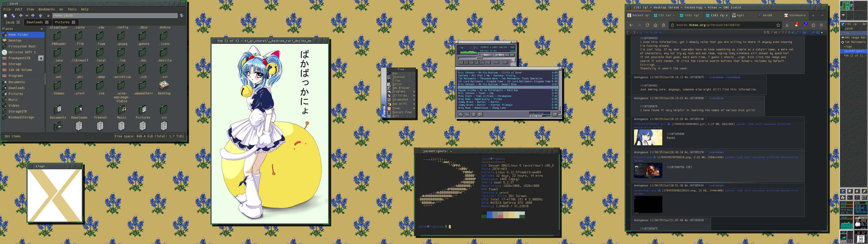
Task: Reload the 4chan page in IceCat
Action: (x=647, y=25)
